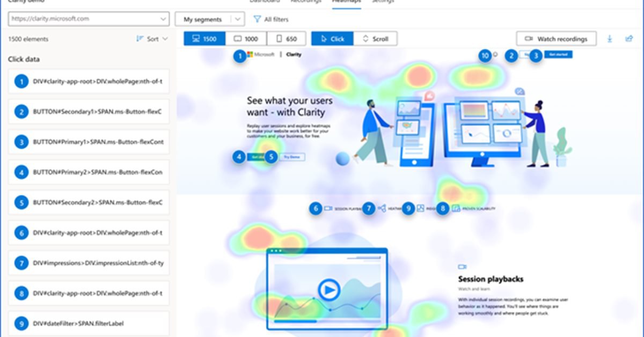This screenshot has width=644, height=337.
Task: Click heatmap marker 6 beside Session Playback
Action: point(316,208)
